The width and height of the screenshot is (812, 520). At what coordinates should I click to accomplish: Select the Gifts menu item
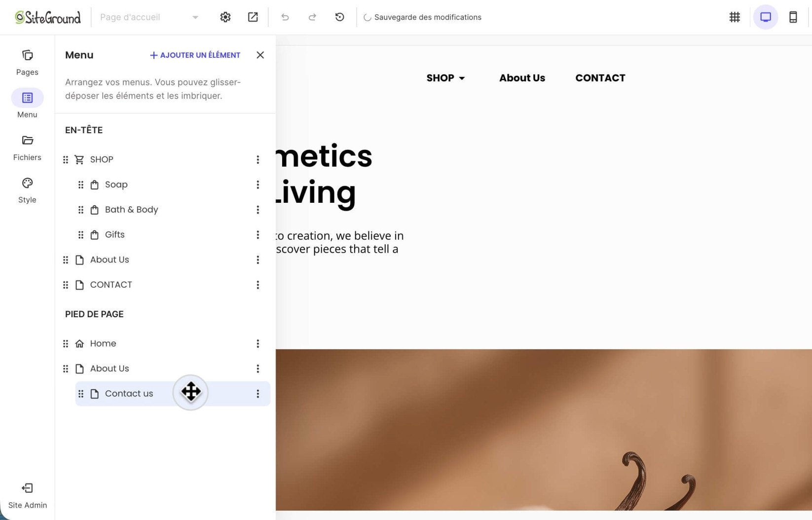[114, 235]
